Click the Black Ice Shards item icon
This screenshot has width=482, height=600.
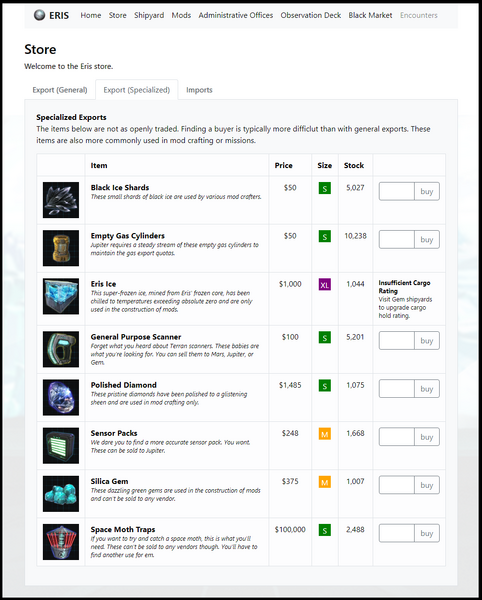pyautogui.click(x=61, y=200)
